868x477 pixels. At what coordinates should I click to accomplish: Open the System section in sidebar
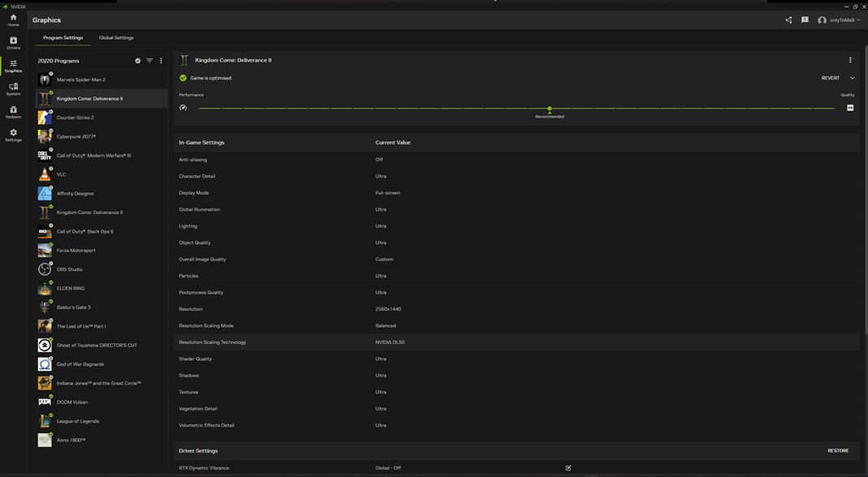13,89
